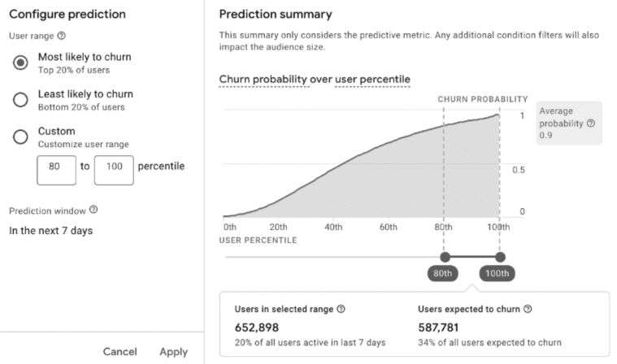Choose the Custom user range option

21,136
